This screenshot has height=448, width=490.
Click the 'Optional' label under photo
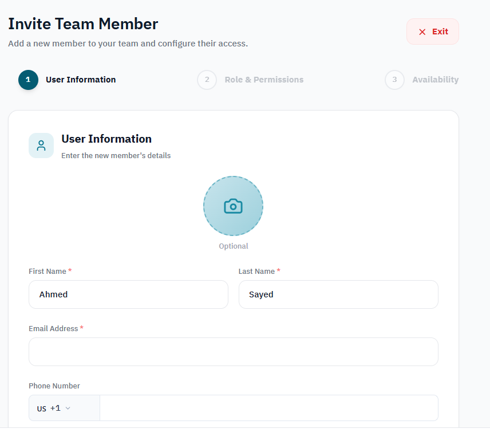(234, 246)
